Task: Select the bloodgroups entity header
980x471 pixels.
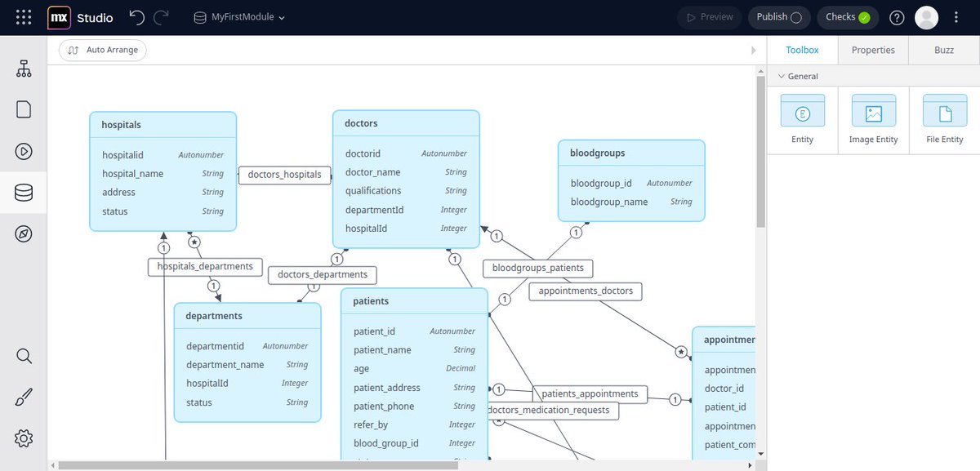Action: pos(631,153)
